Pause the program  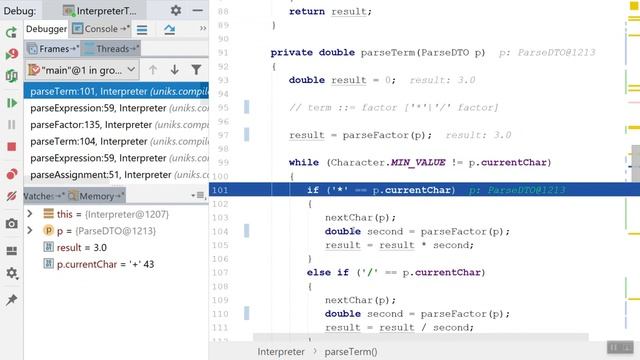click(11, 124)
